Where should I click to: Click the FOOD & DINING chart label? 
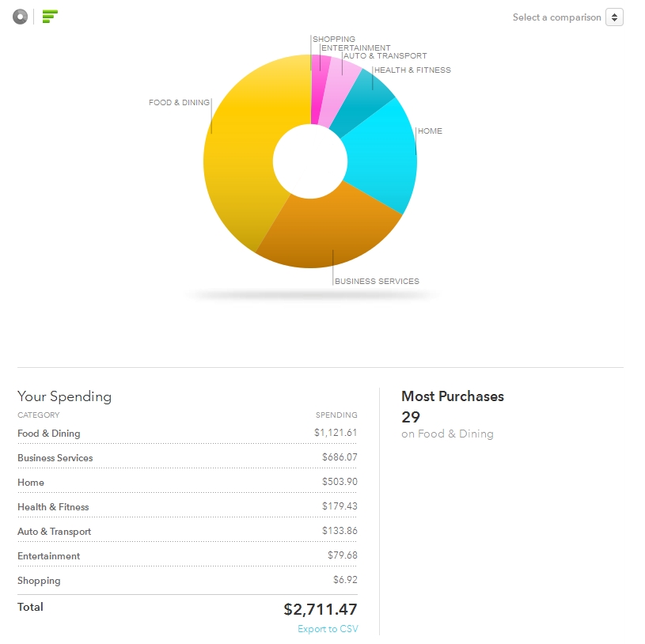(x=180, y=102)
